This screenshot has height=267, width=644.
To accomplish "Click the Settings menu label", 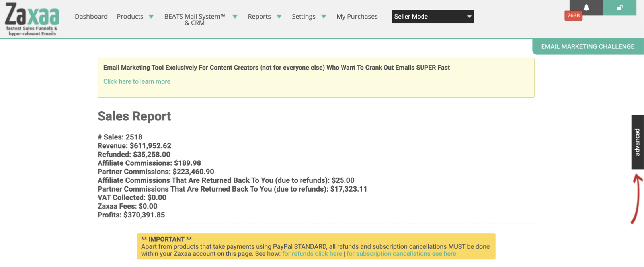I will click(x=303, y=17).
